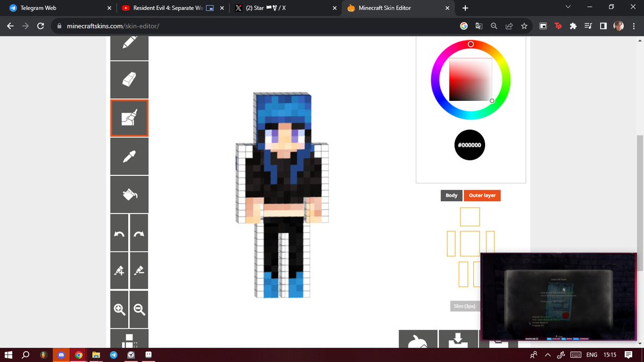This screenshot has height=362, width=644.
Task: Select the highlighted paint brush tool
Action: [x=129, y=118]
